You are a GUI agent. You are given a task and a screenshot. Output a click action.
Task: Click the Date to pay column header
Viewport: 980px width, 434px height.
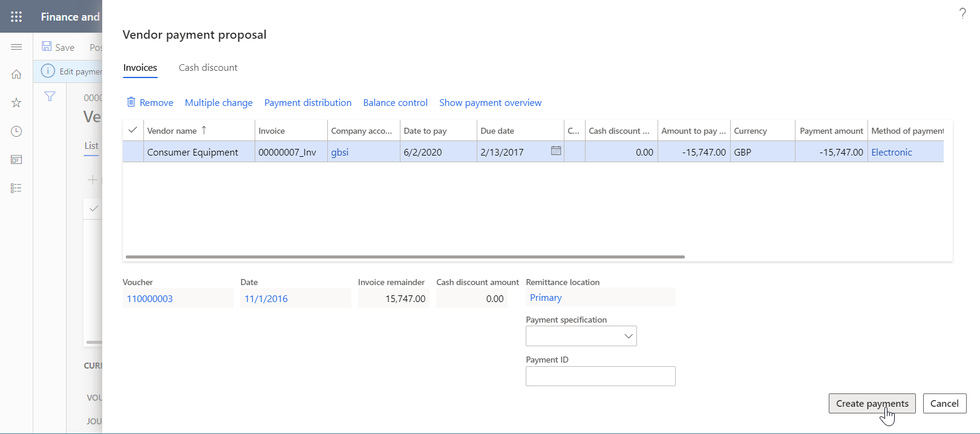pos(439,131)
